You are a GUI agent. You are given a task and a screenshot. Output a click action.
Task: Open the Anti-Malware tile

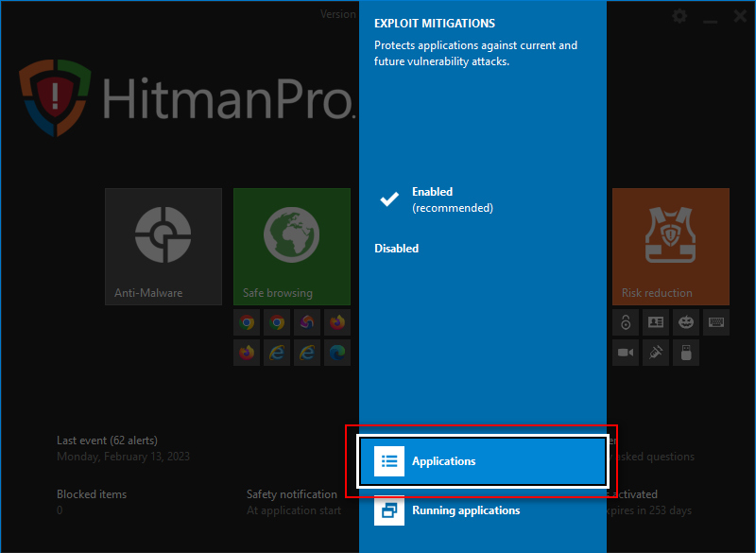click(163, 247)
